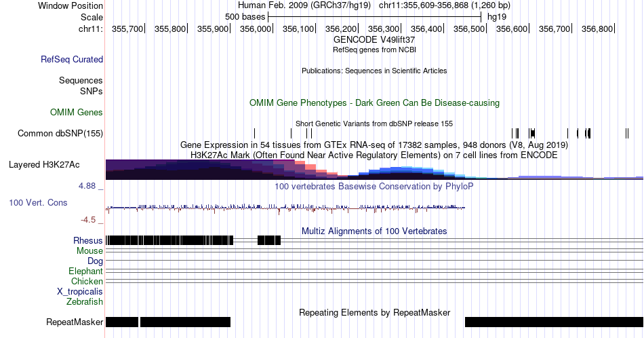Click 100 vertebrates Basewise Conservation title
Screen dimensions: 644x338
pos(374,186)
